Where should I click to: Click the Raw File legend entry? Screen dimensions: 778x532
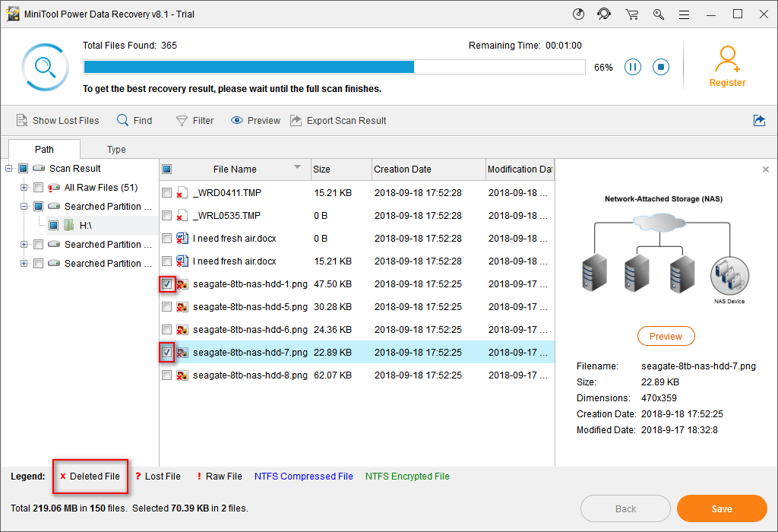(x=220, y=477)
